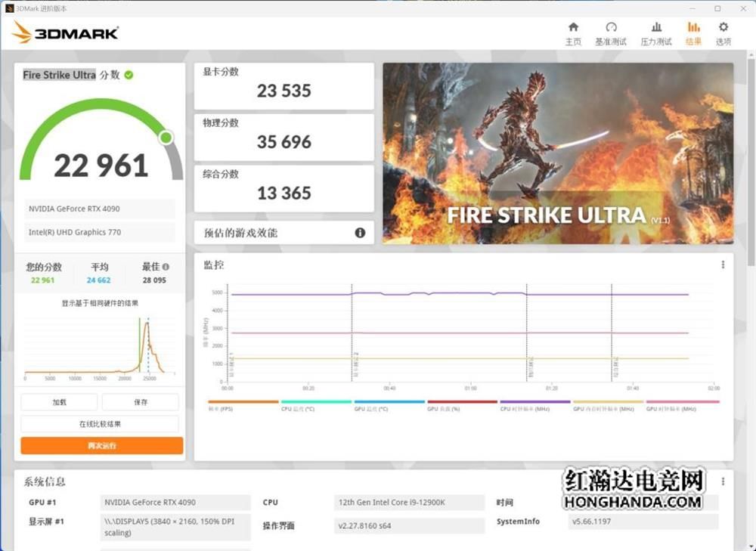Toggle the blue GPU (°C) legend entry

tap(389, 405)
